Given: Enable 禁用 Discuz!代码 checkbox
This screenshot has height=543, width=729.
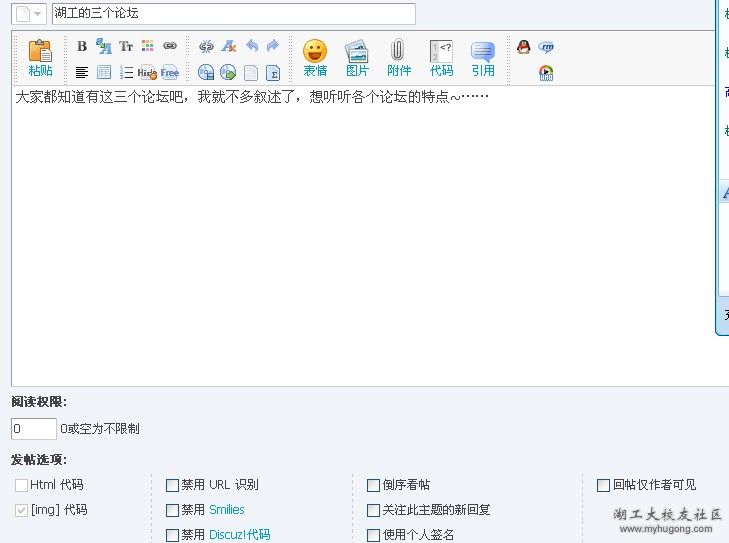Looking at the screenshot, I should pos(172,535).
